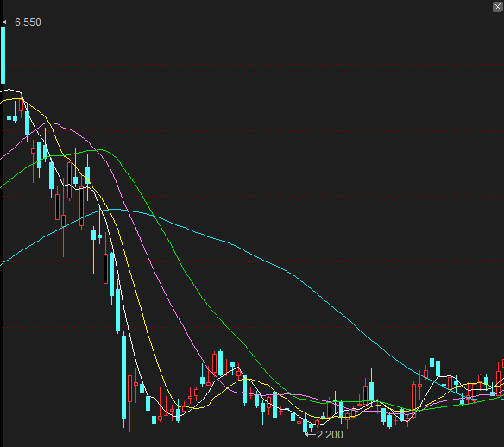The width and height of the screenshot is (504, 447).
Task: Close the chart with the X button
Action: tap(498, 6)
